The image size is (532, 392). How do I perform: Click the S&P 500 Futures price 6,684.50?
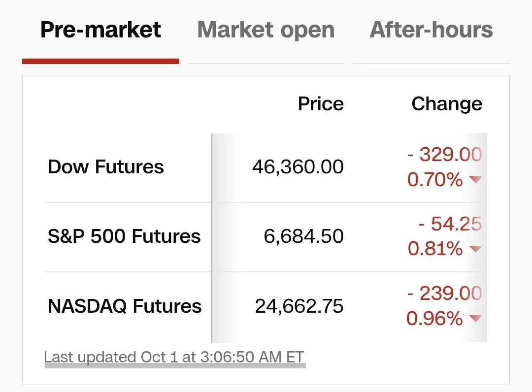(304, 236)
